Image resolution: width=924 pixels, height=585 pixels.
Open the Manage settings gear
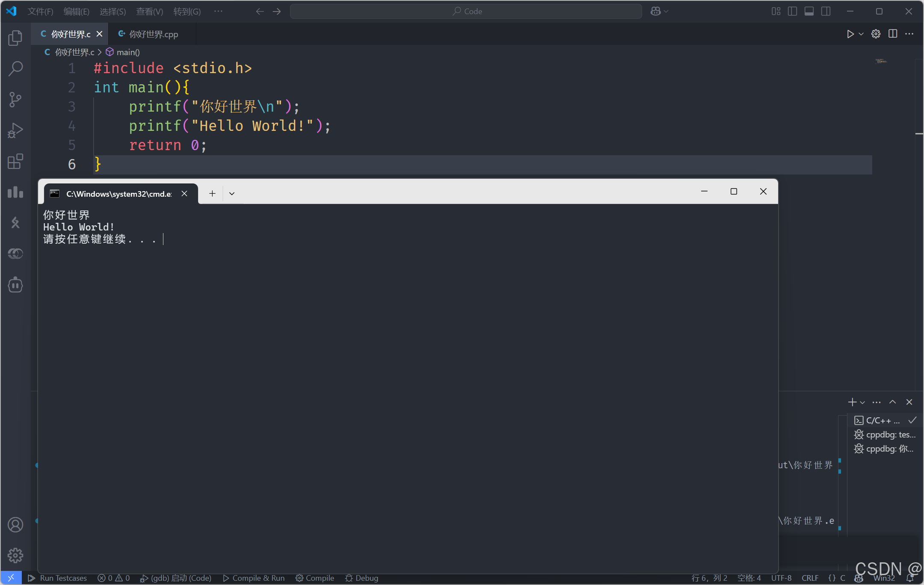pos(15,555)
